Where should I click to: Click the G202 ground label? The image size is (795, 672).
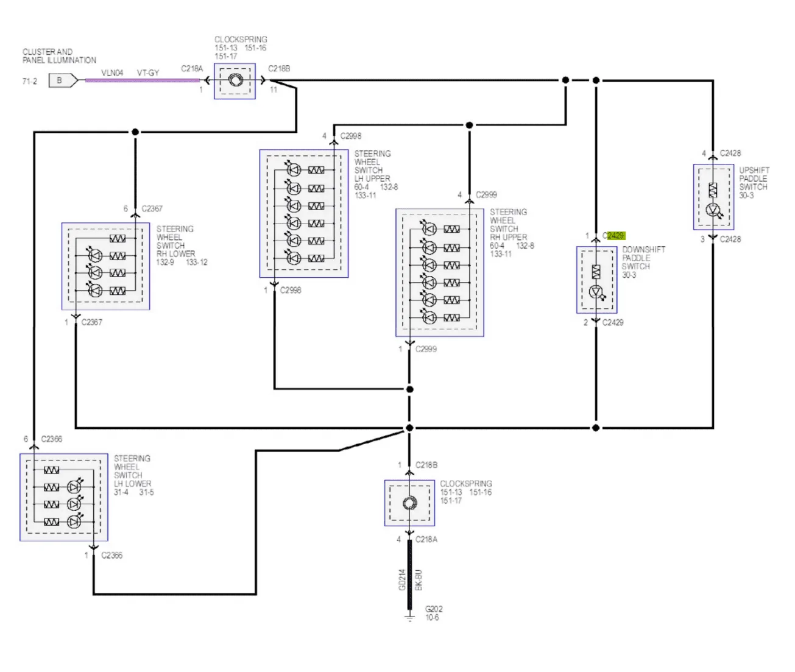pyautogui.click(x=434, y=609)
